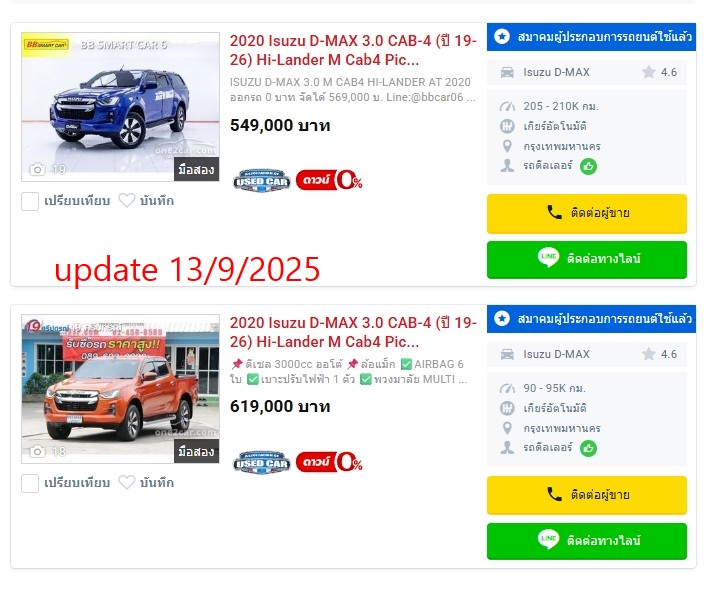This screenshot has width=708, height=605.
Task: Click green thumbs-up dealer badge in second listing
Action: (588, 448)
